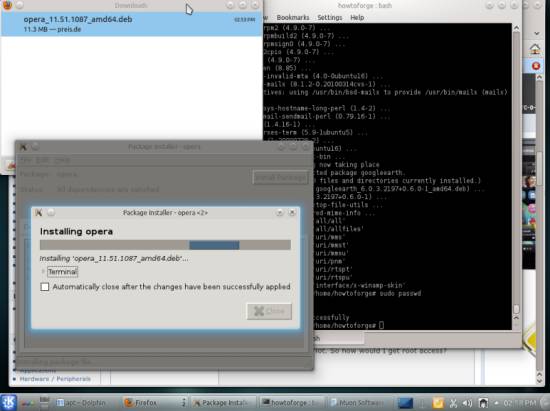Open the Settings menu in the terminal
Image resolution: width=550 pixels, height=411 pixels.
pos(329,18)
